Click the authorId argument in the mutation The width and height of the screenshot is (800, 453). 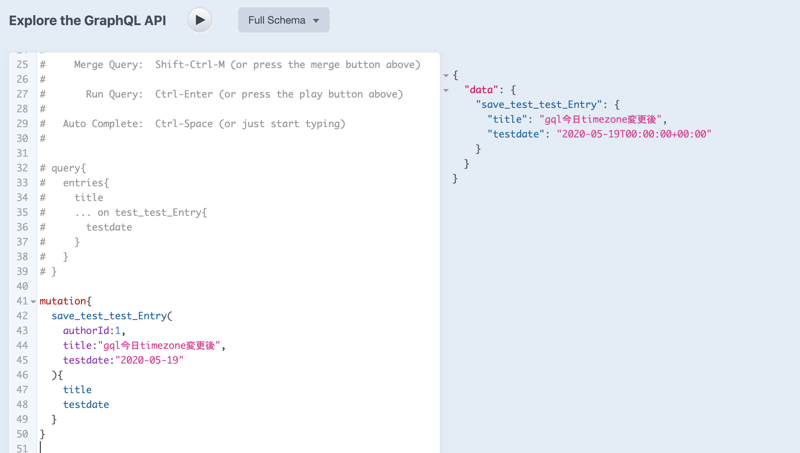pos(86,331)
